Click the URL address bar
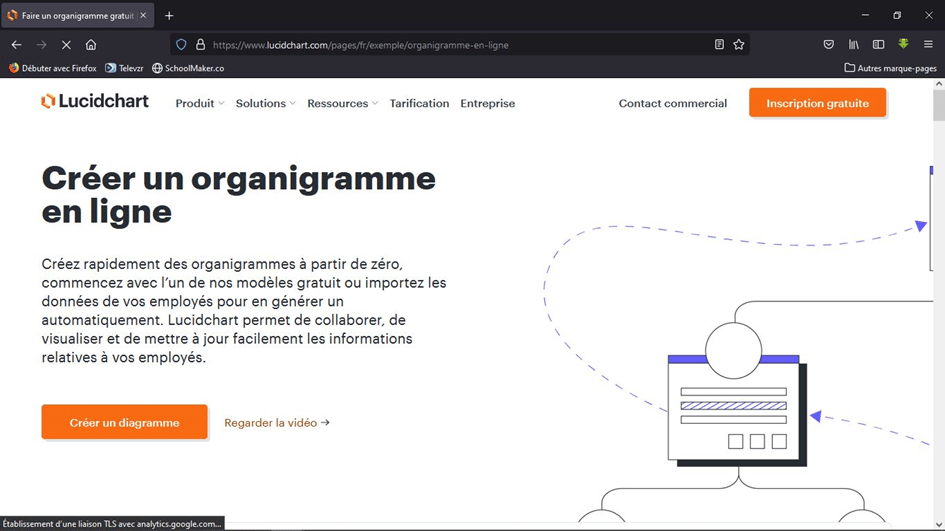 click(458, 45)
